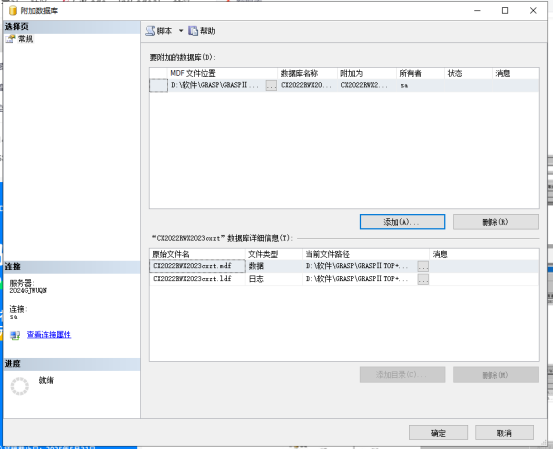Browse path for the .ldf log file
This screenshot has width=553, height=449.
[423, 279]
